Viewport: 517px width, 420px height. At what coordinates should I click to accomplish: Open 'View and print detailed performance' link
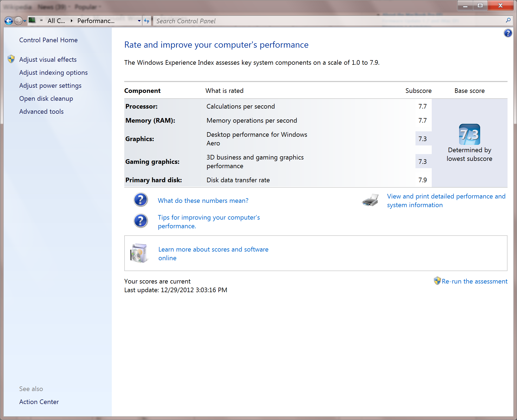tap(446, 201)
